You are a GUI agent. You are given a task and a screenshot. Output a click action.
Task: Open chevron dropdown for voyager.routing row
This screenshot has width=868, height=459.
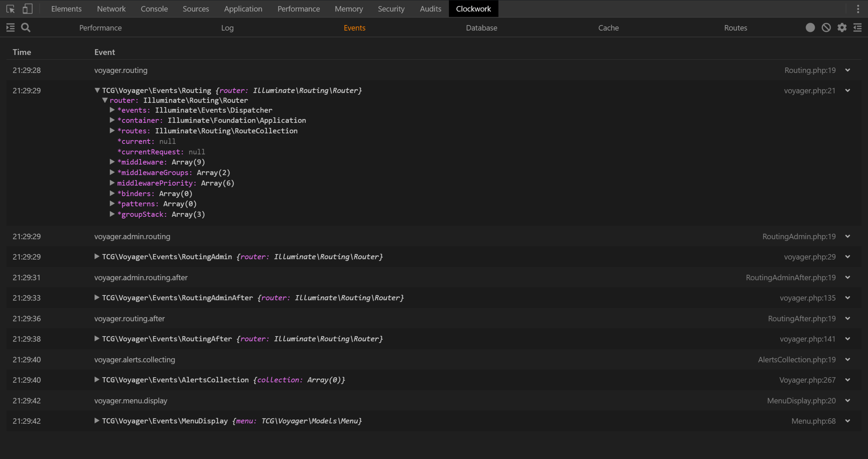coord(848,70)
